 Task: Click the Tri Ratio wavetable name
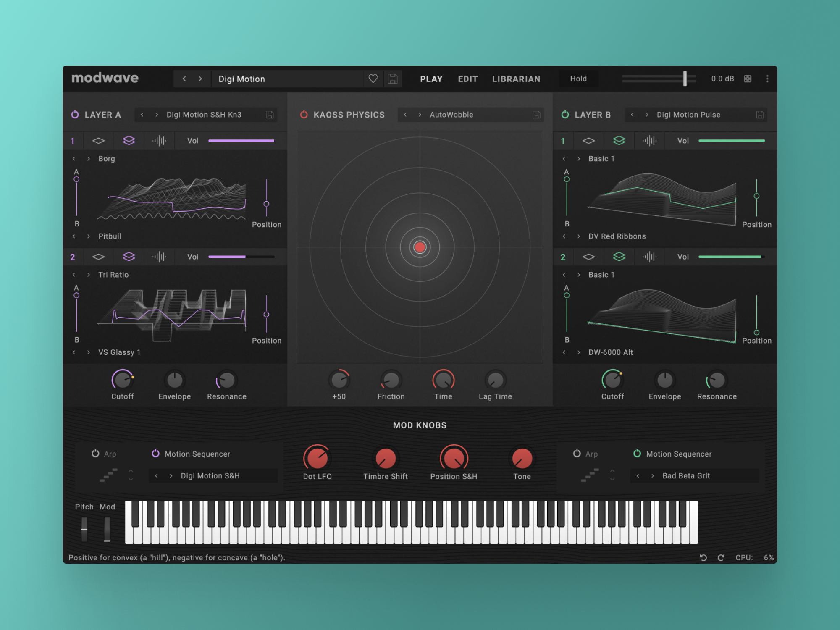pyautogui.click(x=113, y=275)
